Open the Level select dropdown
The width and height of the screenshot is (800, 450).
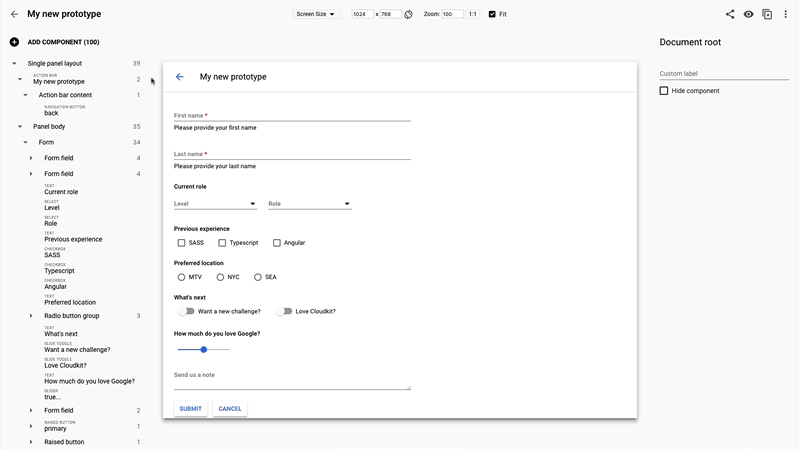point(215,204)
